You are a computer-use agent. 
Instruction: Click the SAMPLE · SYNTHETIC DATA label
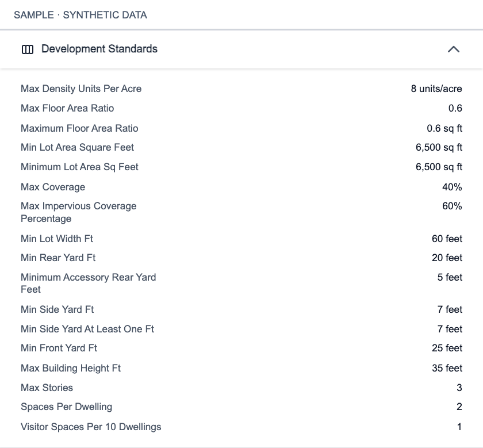(80, 15)
